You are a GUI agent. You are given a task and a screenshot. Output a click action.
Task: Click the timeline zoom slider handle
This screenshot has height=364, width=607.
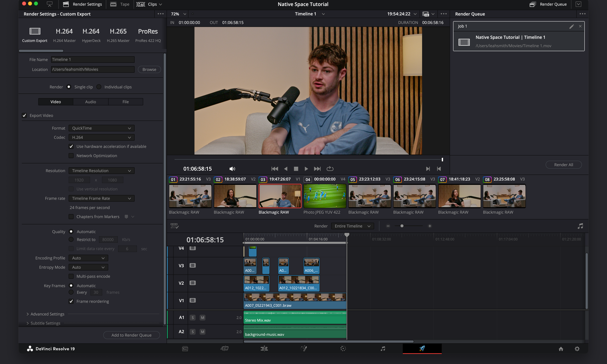pyautogui.click(x=402, y=226)
